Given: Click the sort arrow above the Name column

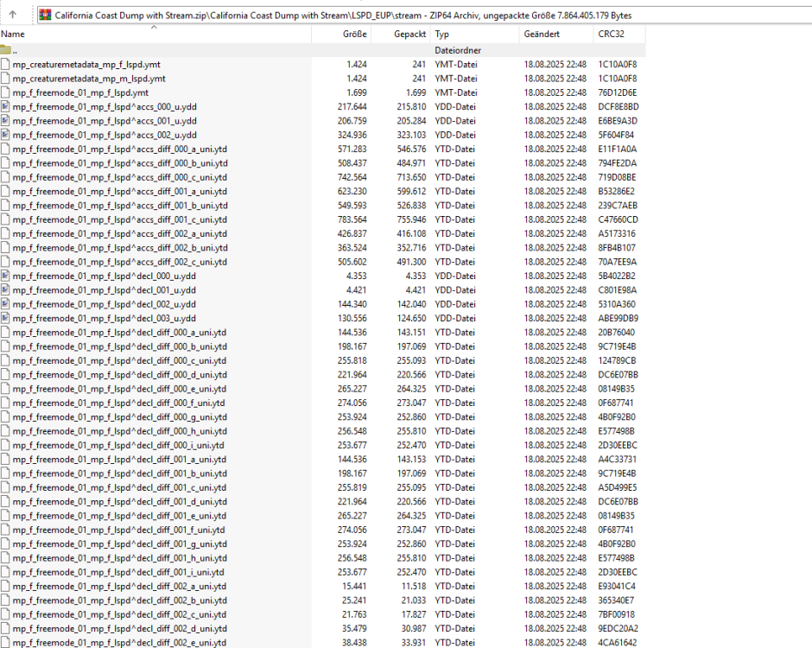Looking at the screenshot, I should coord(155,28).
